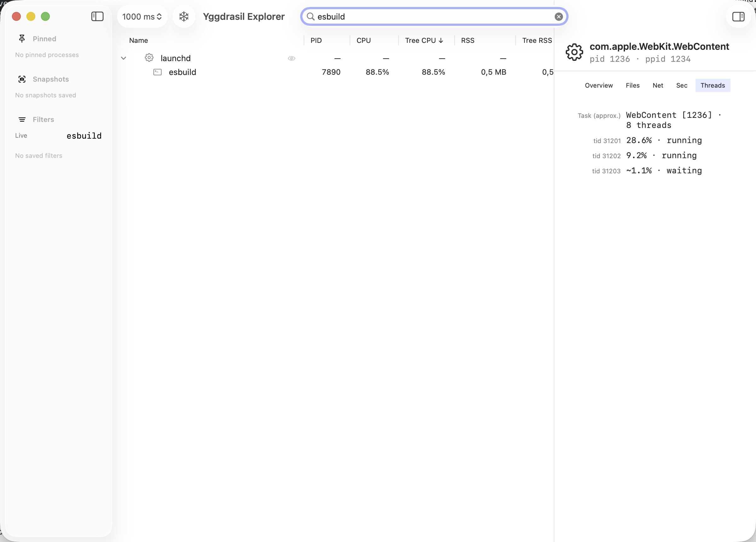Toggle launchd row visibility eye
Screen dimensions: 756x542
(x=292, y=58)
